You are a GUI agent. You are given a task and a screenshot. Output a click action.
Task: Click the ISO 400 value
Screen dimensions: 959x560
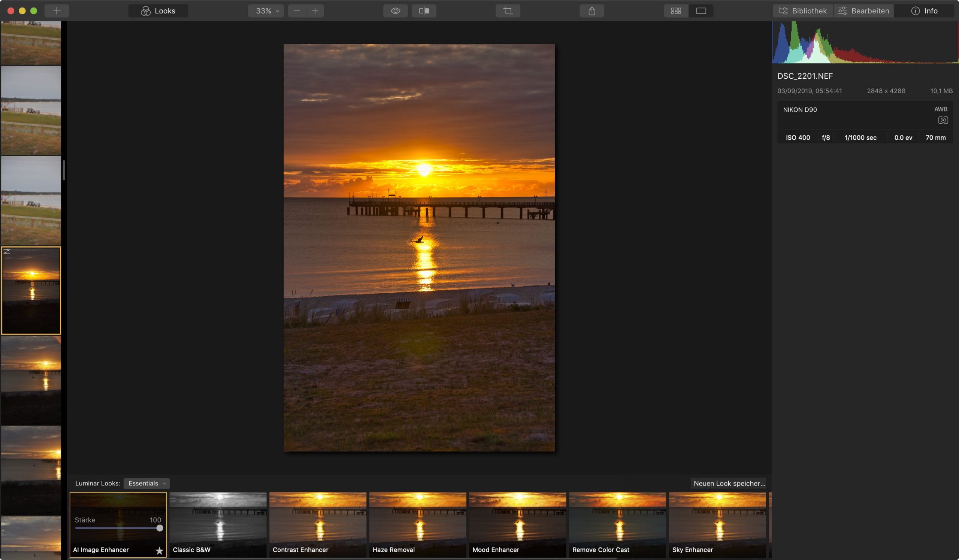pos(798,138)
